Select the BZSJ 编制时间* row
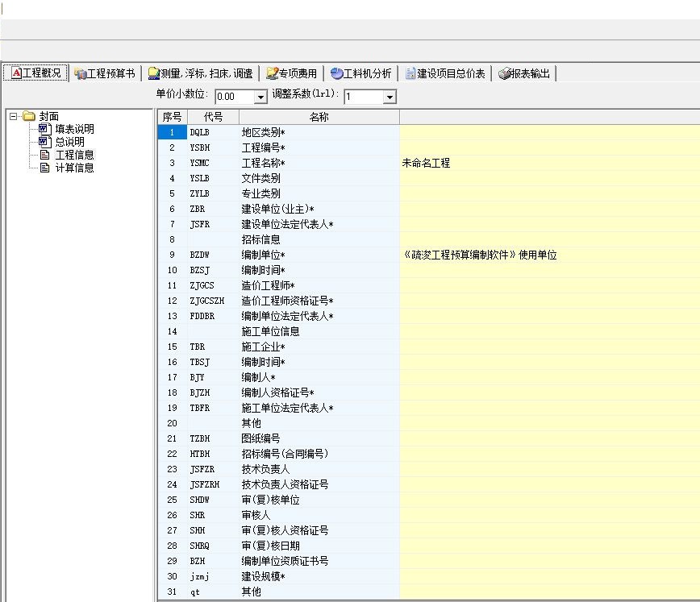700x602 pixels. click(x=428, y=270)
